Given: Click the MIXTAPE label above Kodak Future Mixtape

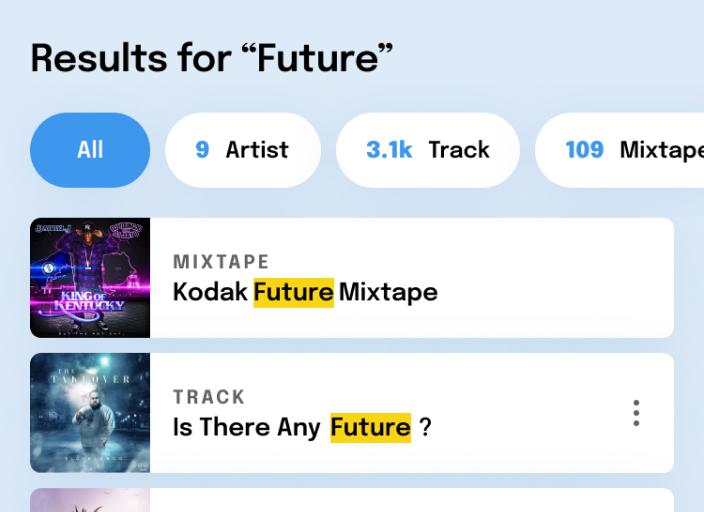Looking at the screenshot, I should click(221, 262).
